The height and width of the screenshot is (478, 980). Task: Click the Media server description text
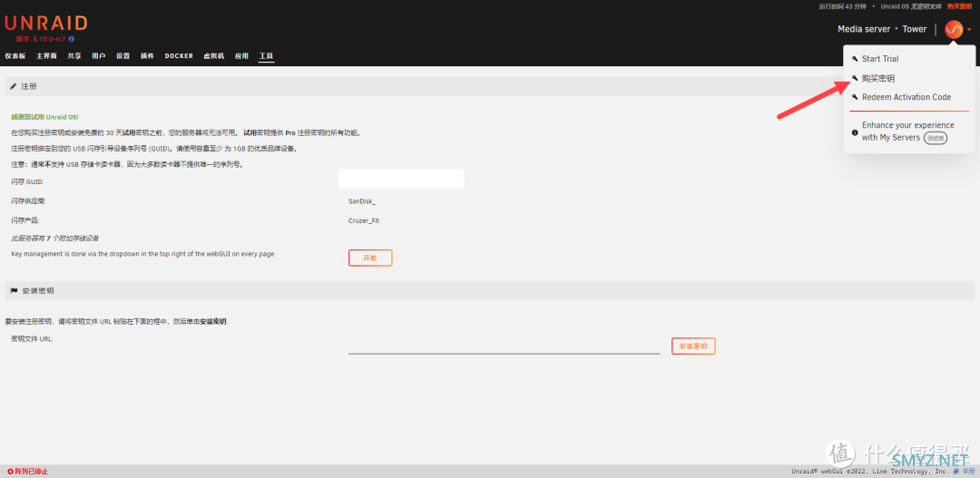coord(864,29)
